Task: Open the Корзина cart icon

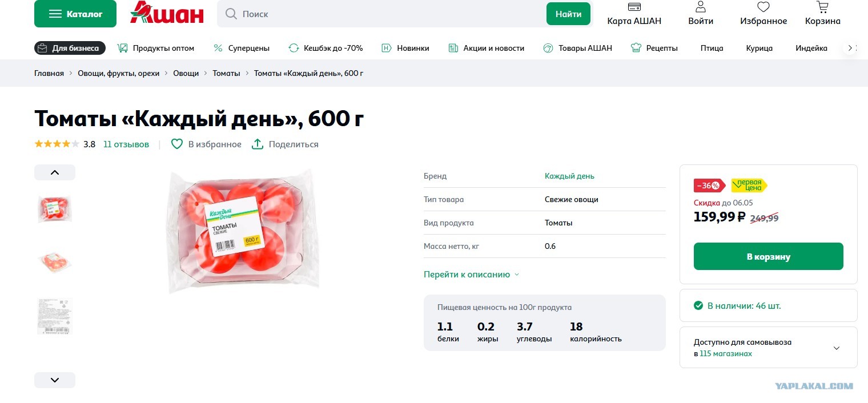Action: tap(823, 7)
